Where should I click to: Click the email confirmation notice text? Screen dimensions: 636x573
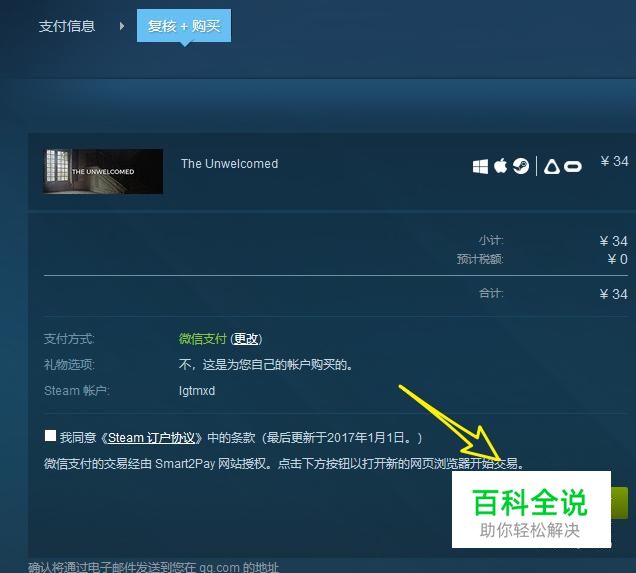153,567
